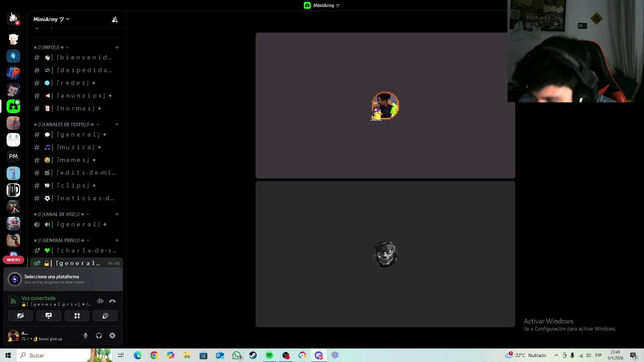The image size is (644, 362).
Task: Launch Google Chrome from the taskbar
Action: click(x=154, y=355)
